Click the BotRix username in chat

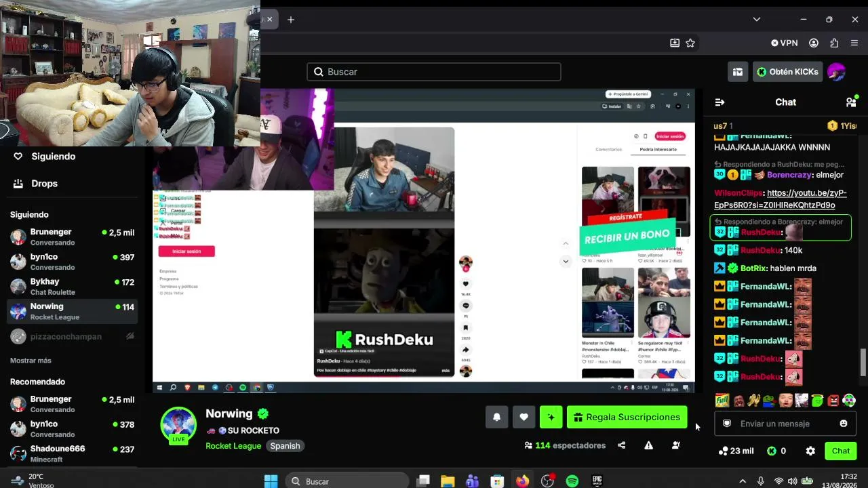tap(753, 268)
